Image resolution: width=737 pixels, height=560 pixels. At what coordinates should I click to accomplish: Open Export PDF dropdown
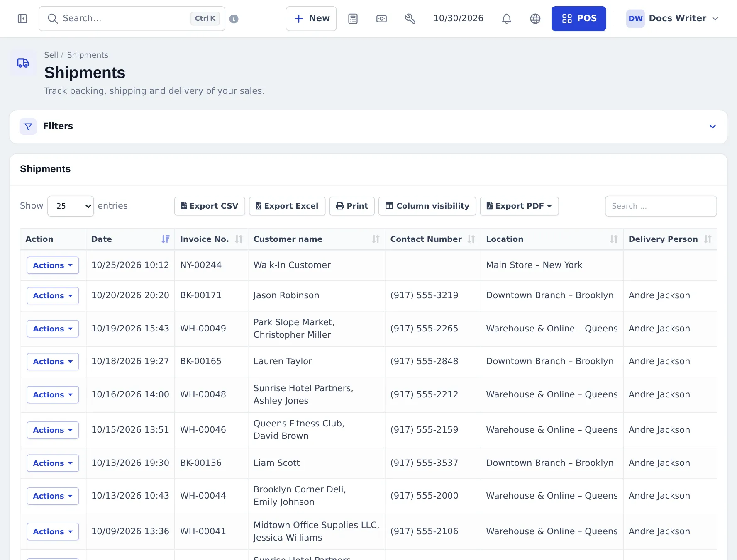click(519, 206)
